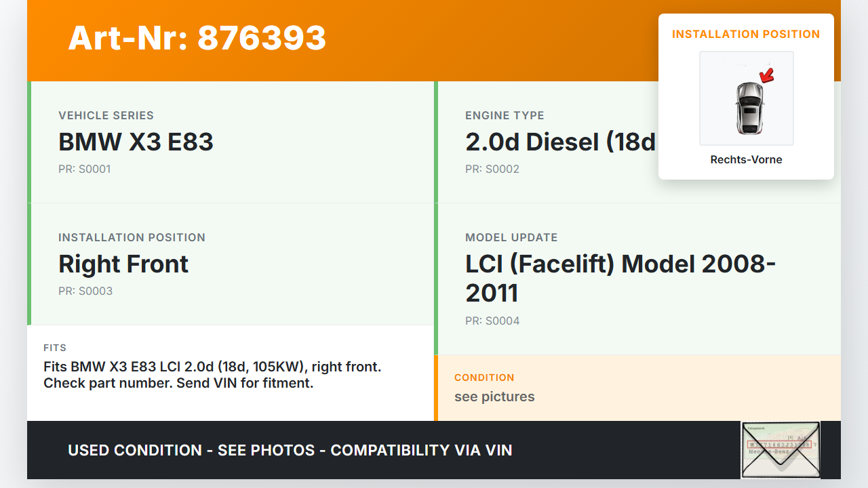Click the PR: S0004 code
The image size is (868, 488).
click(x=492, y=321)
